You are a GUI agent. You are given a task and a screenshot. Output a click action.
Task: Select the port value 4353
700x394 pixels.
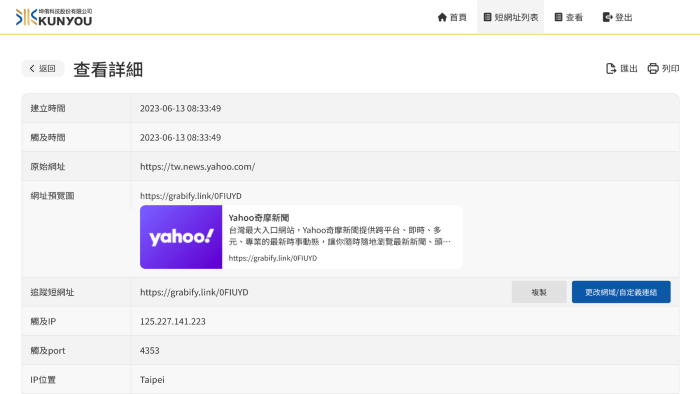click(150, 351)
